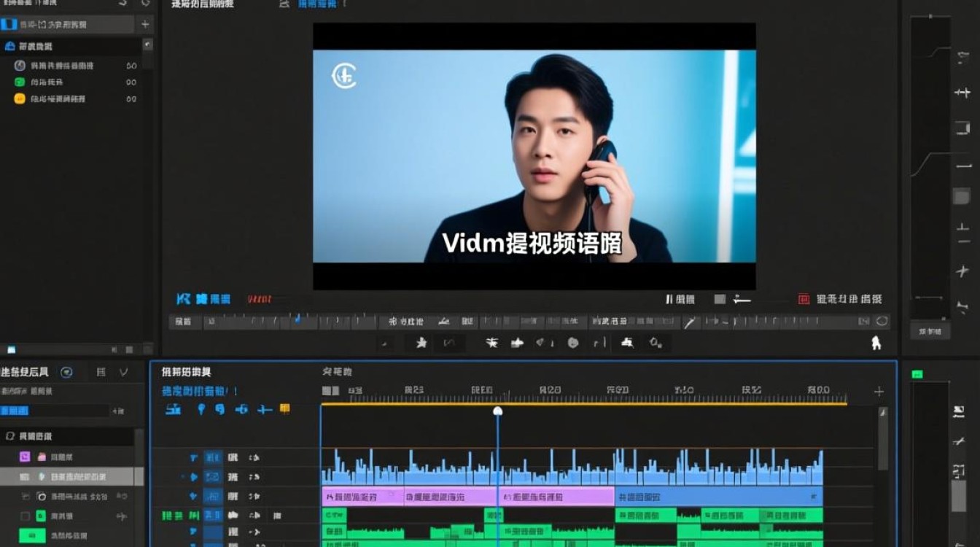Click the vertical scrollbar on timeline right edge

click(883, 439)
